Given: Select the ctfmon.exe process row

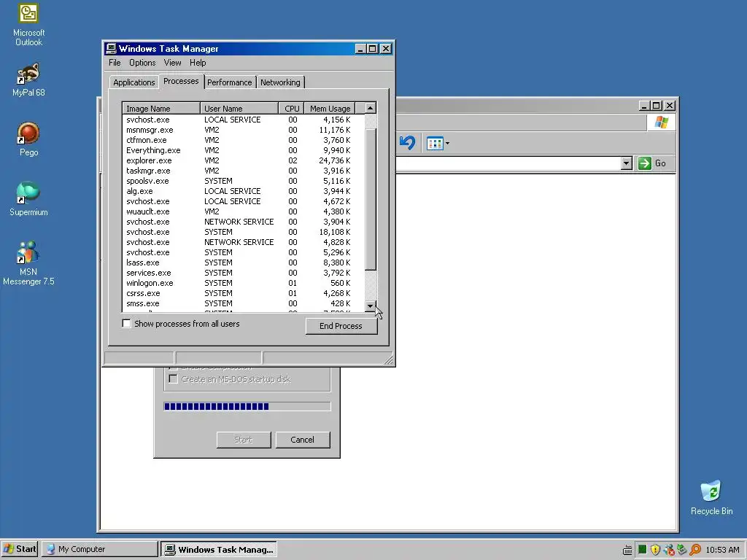Looking at the screenshot, I should pyautogui.click(x=243, y=140).
